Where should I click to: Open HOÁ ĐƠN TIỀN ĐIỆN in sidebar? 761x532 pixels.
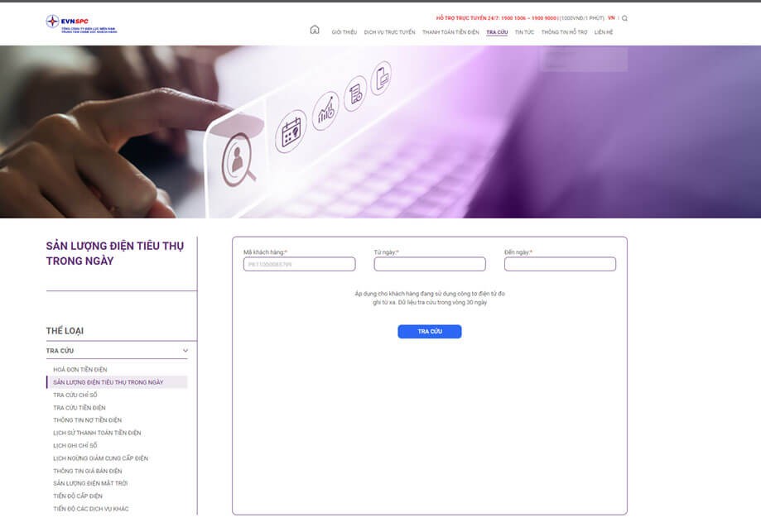[80, 370]
